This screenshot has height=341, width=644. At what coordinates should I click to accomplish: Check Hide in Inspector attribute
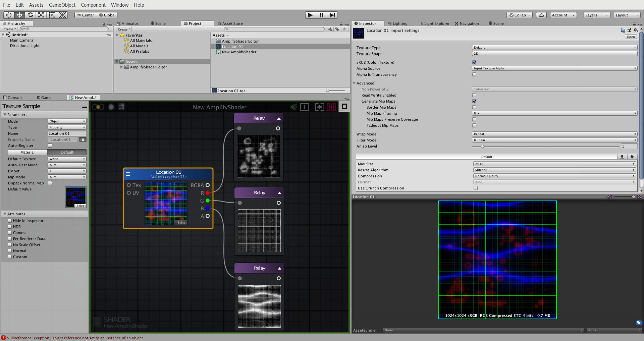click(10, 221)
